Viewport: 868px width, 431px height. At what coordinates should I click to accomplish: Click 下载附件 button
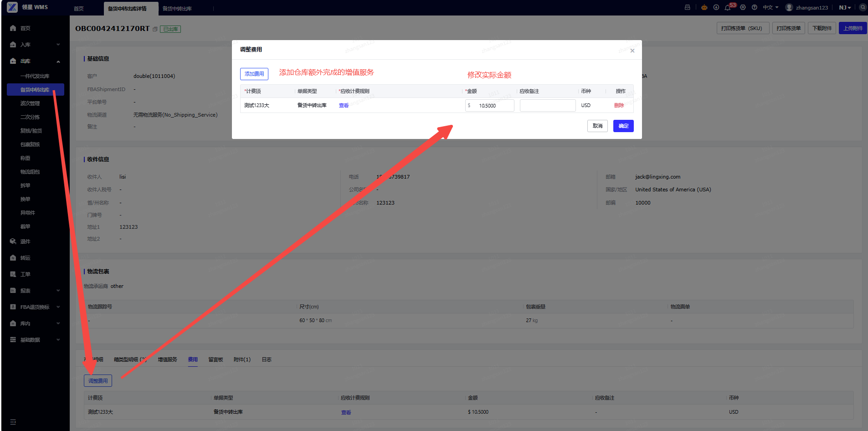822,28
